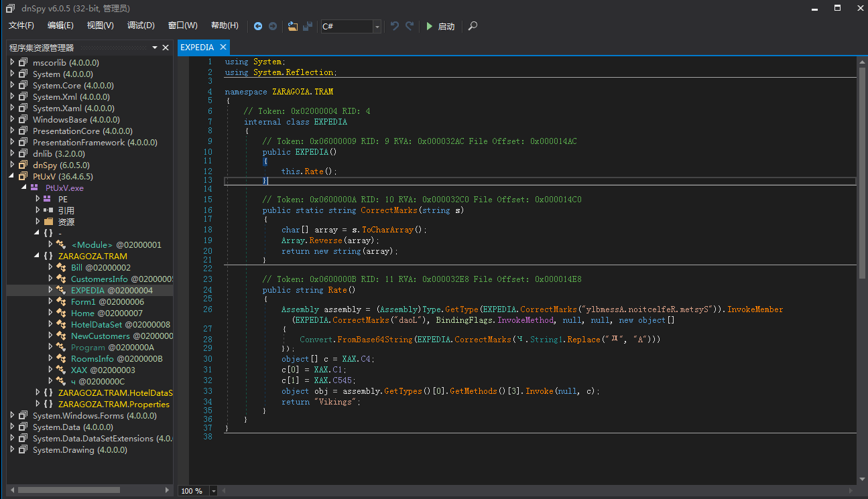Expand the 引用 references node
Screen dimensions: 868x499
(x=38, y=210)
